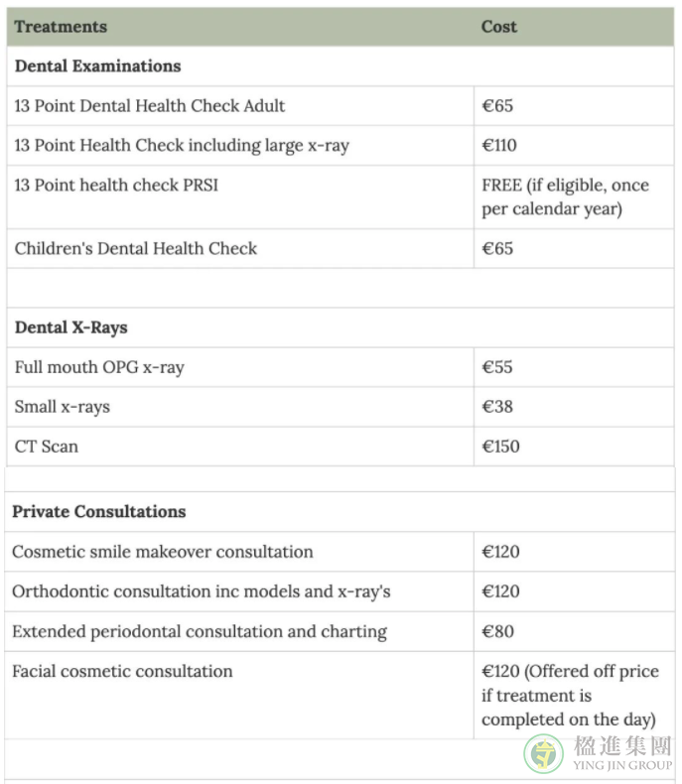Click Cosmetic smile makeover consultation entry
Image resolution: width=682 pixels, height=784 pixels.
point(163,552)
